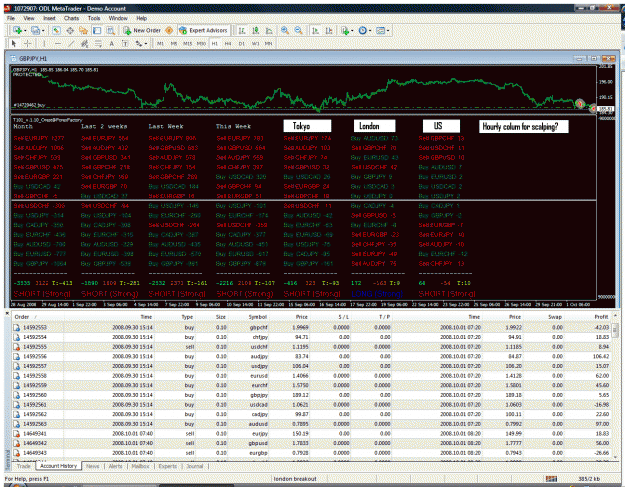Launch the MetaEditor icon
This screenshot has height=487, width=625.
[169, 30]
